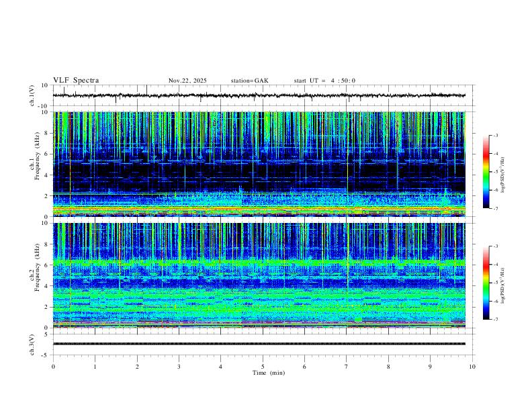532x411 pixels.
Task: Click the "Time (min)" axis title
Action: [x=269, y=373]
